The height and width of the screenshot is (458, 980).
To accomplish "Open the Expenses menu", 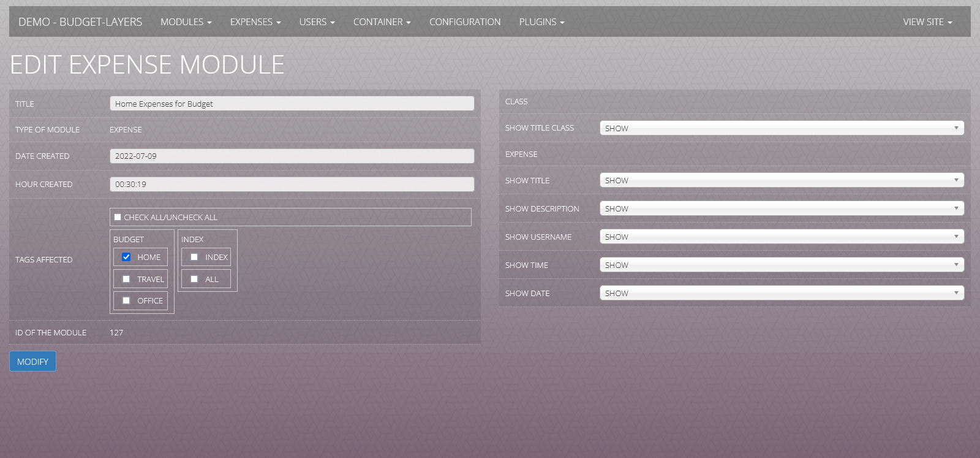I will point(255,22).
